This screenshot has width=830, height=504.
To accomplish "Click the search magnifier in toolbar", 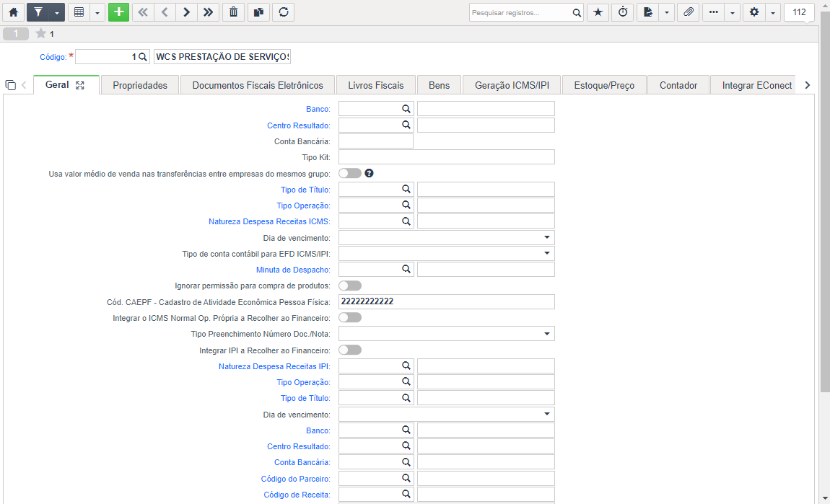I will point(577,12).
